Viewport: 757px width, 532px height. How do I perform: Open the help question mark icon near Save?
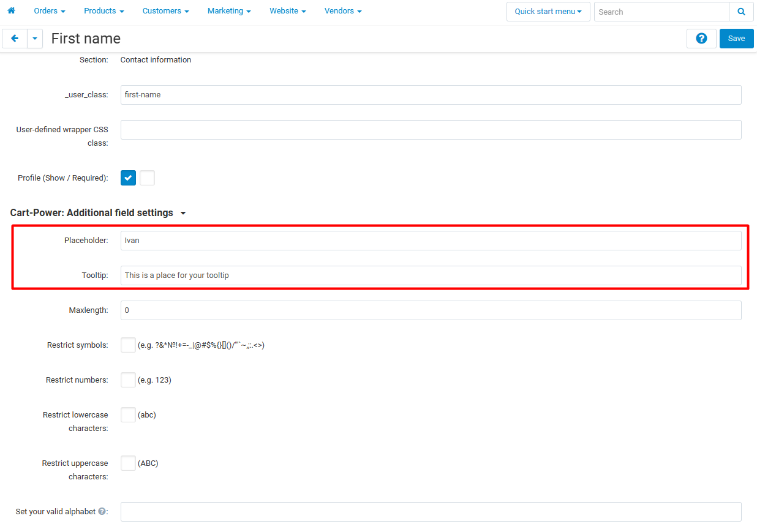(x=701, y=38)
